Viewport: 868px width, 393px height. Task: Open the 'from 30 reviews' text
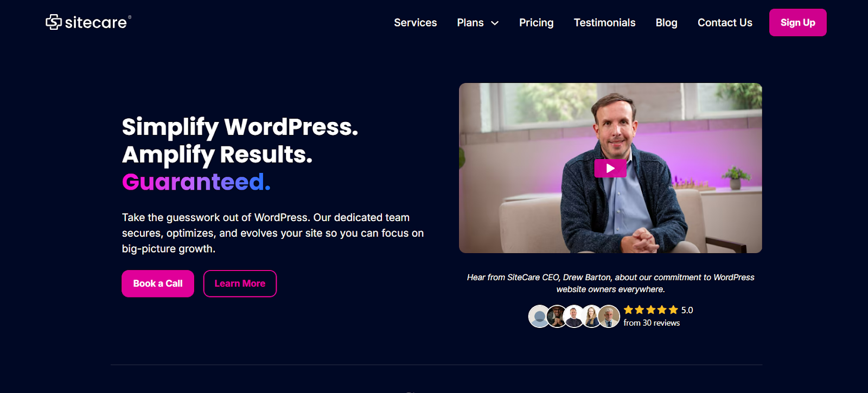652,323
